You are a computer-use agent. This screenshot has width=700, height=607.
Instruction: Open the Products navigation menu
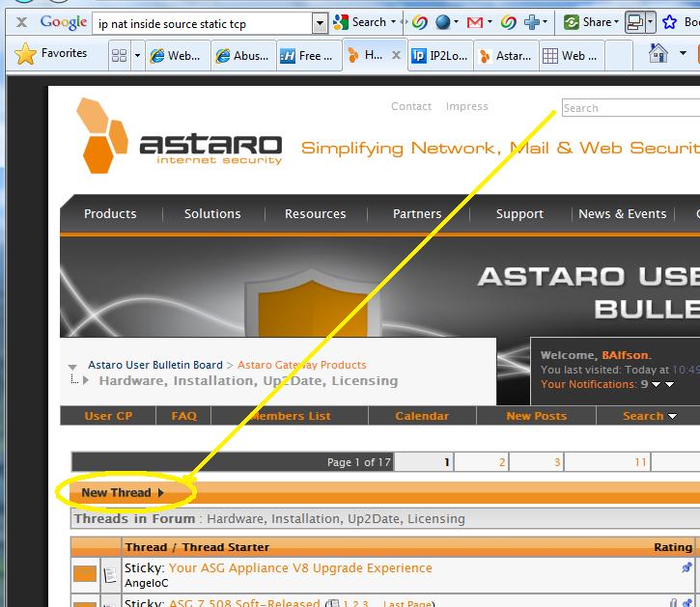110,214
